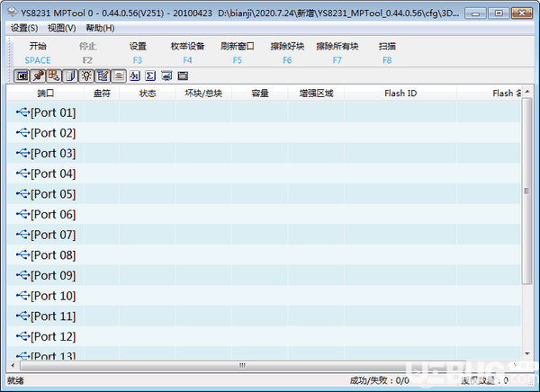Click the horizontal scrollbar thumb
The width and height of the screenshot is (540, 392).
pos(243,365)
